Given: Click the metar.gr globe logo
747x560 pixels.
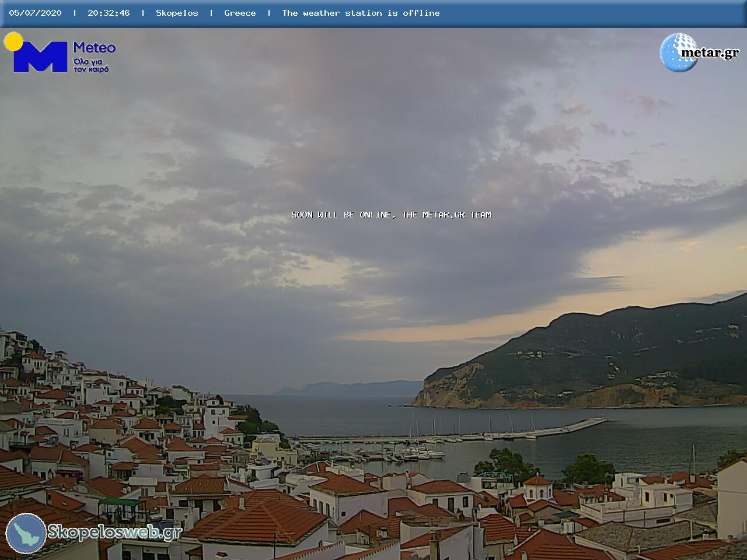Looking at the screenshot, I should 679,52.
